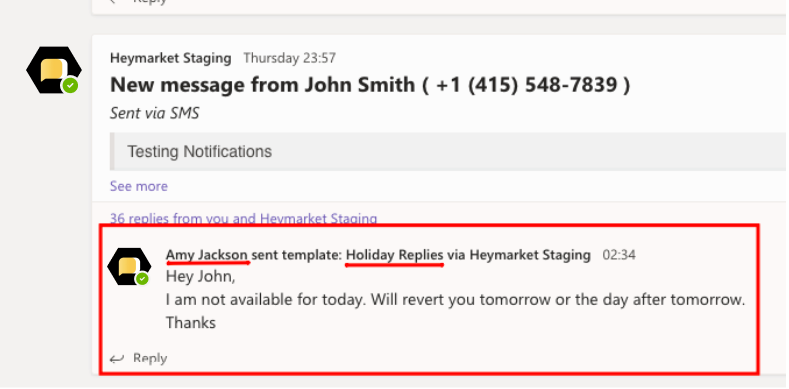Click the Amy Jackson name in reply header
789x389 pixels.
207,255
